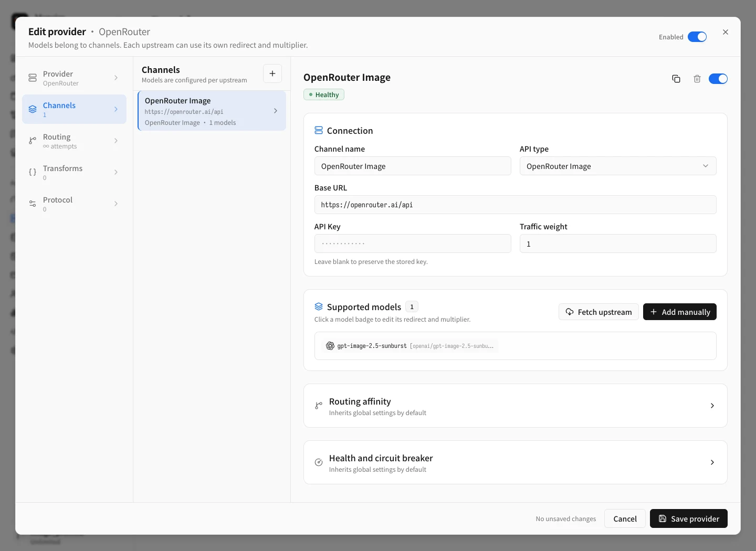Go to the Protocol sidebar tab
756x551 pixels.
coord(74,204)
